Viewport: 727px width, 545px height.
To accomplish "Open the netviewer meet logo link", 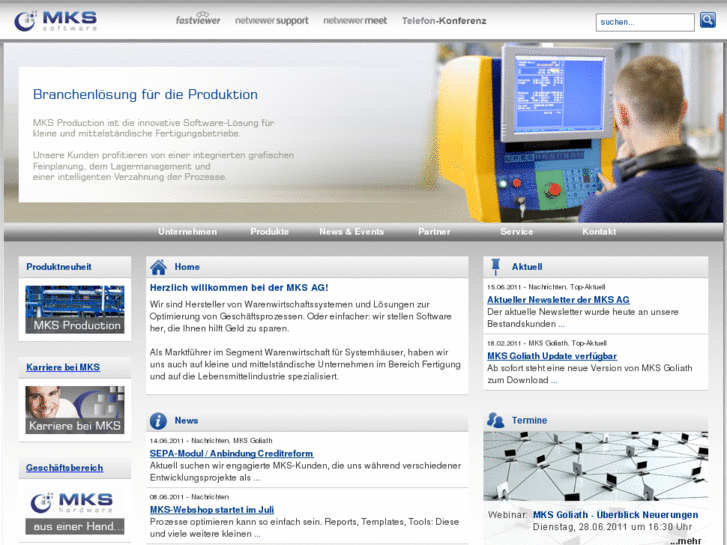I will (355, 20).
